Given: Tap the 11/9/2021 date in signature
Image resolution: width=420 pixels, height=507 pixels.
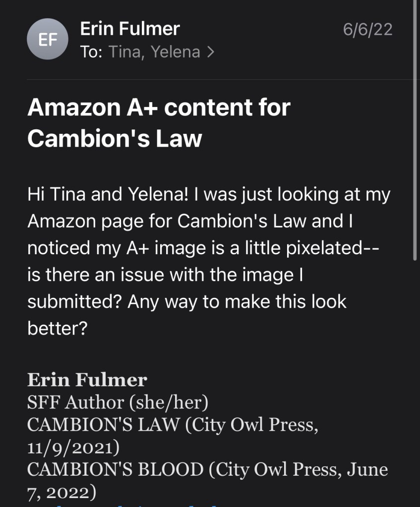Looking at the screenshot, I should coord(73,447).
